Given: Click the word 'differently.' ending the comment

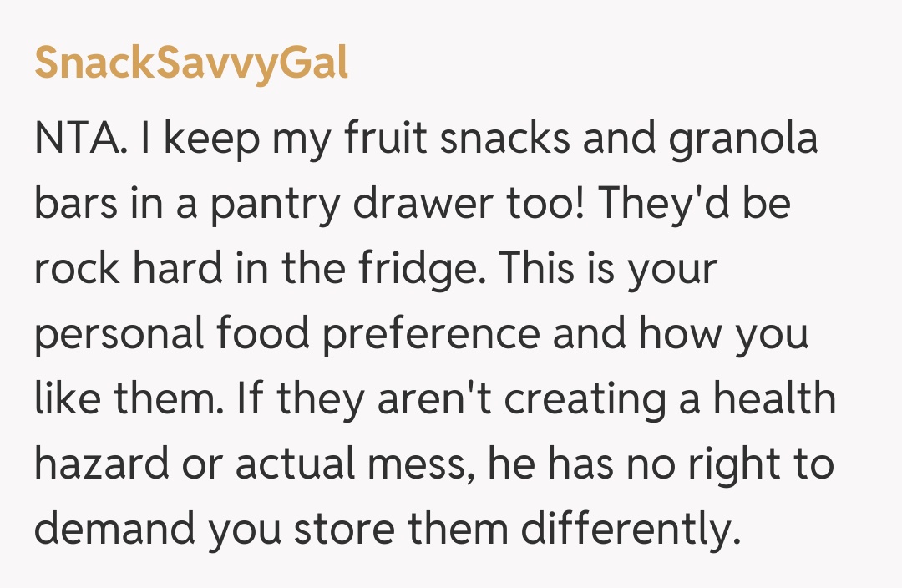Looking at the screenshot, I should click(631, 528).
